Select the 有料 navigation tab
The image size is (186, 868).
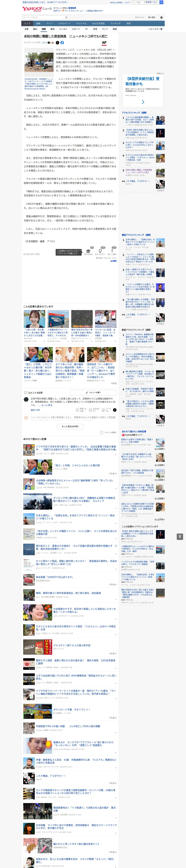[x=128, y=24]
